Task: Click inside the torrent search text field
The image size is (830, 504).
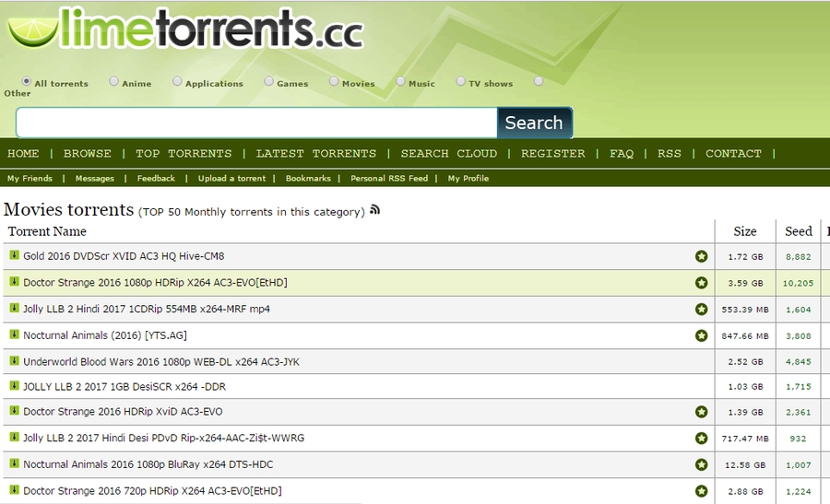Action: [256, 123]
